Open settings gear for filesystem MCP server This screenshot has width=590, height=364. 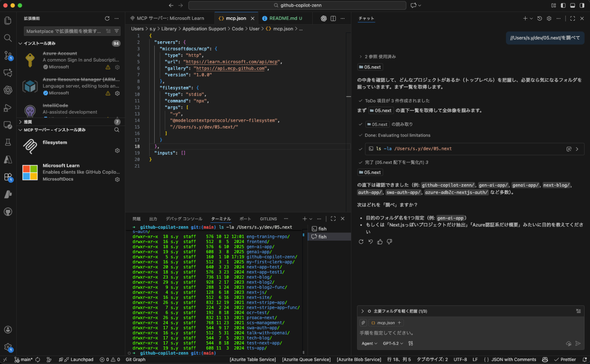point(118,150)
